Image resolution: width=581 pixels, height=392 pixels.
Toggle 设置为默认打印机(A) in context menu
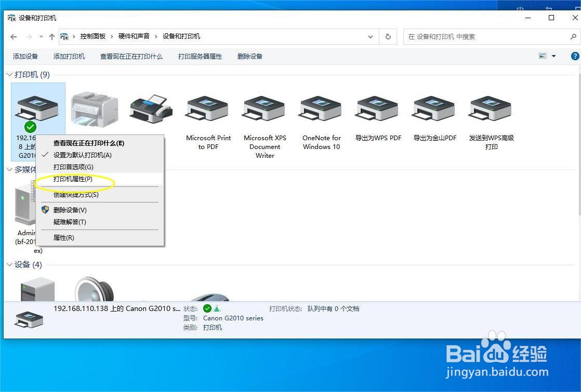100,155
